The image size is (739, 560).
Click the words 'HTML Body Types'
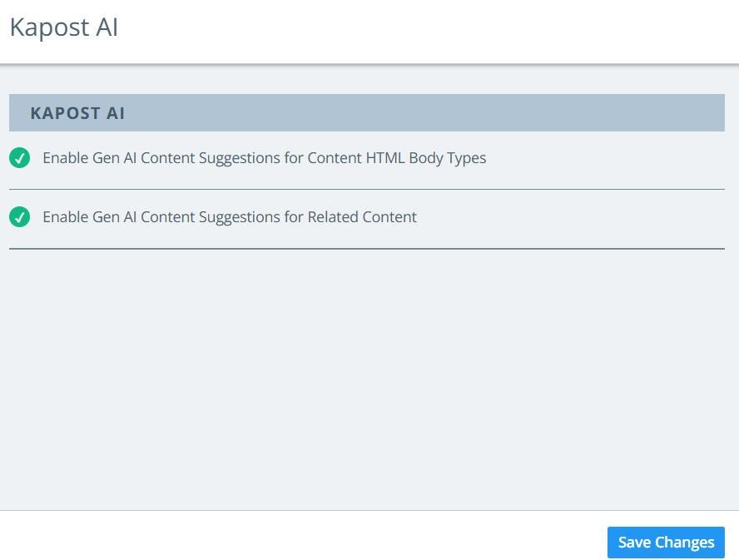tap(426, 157)
